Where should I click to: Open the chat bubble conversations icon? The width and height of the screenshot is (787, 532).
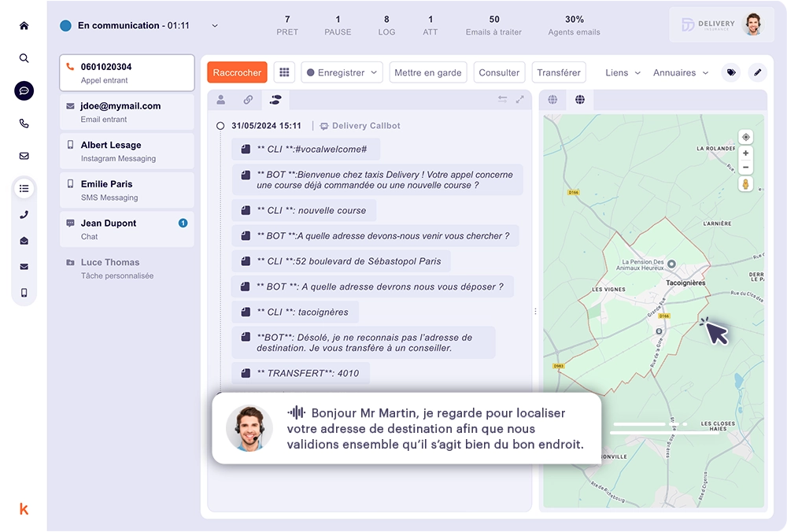[x=24, y=91]
